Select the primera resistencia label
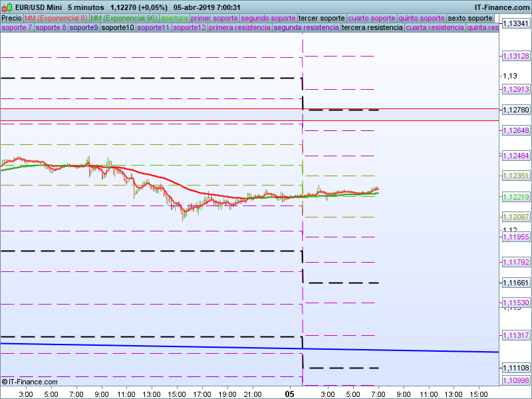Image resolution: width=532 pixels, height=399 pixels. (240, 28)
